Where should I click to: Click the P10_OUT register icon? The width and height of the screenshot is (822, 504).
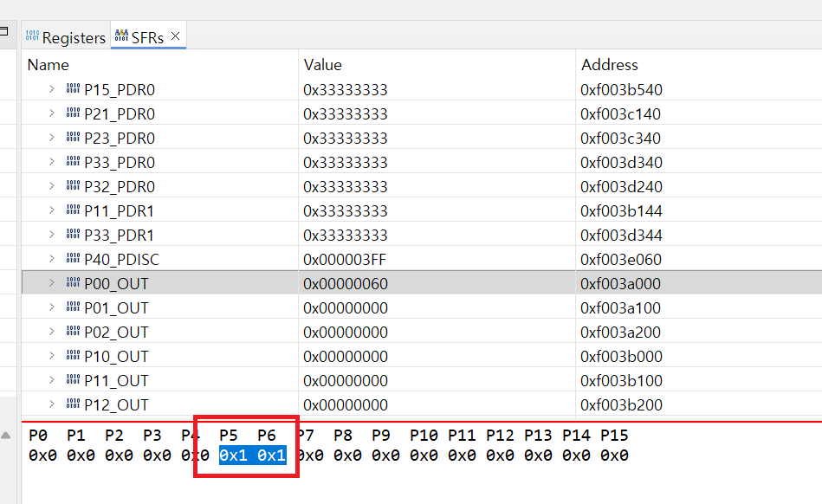73,356
